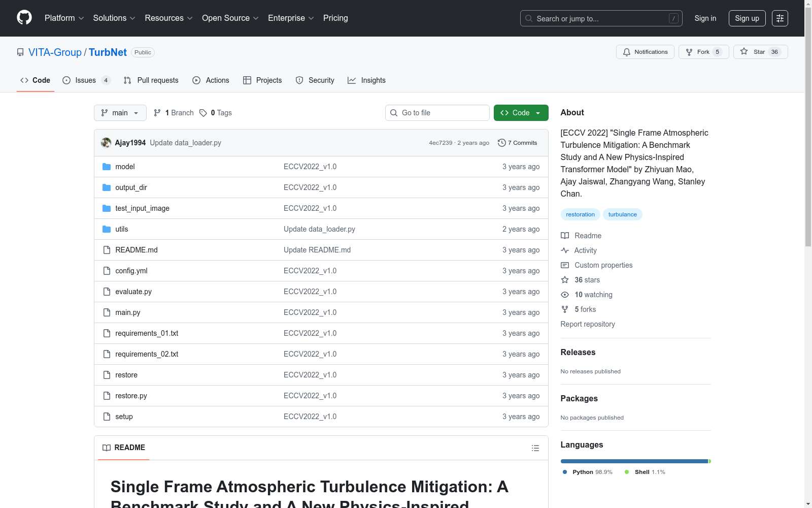The width and height of the screenshot is (812, 508).
Task: Open the VITA-Group organization link
Action: click(55, 52)
